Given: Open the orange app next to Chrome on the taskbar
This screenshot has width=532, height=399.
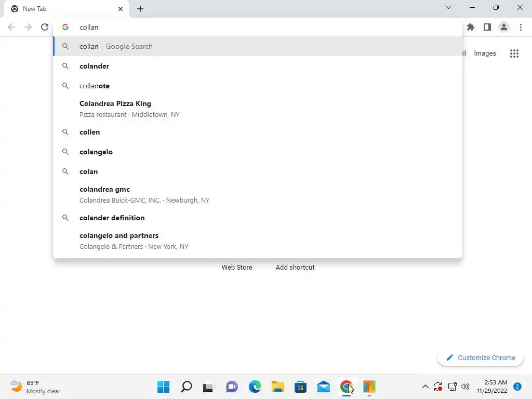Looking at the screenshot, I should point(369,387).
